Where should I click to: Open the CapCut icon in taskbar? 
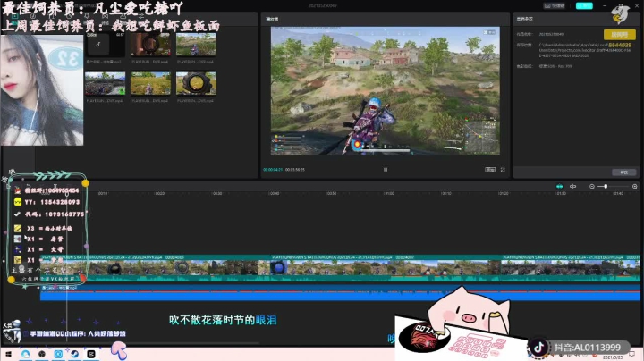(x=91, y=354)
